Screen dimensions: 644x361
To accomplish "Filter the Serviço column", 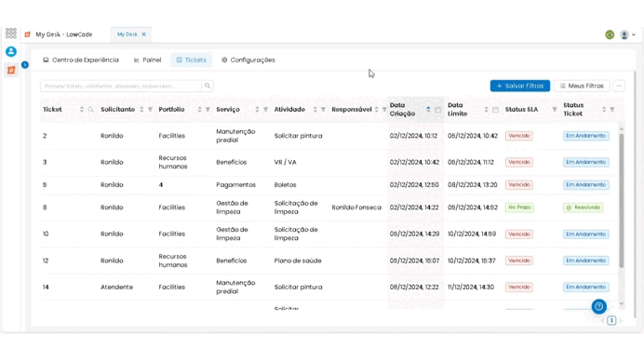I will coord(266,109).
